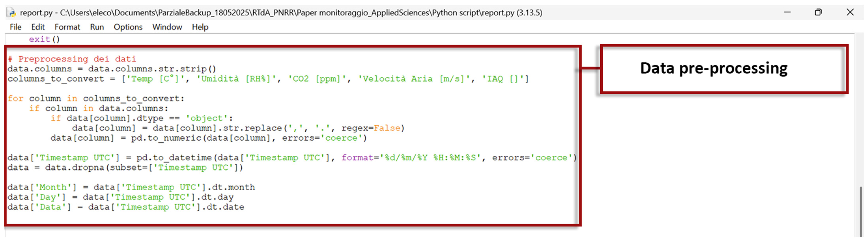This screenshot has width=868, height=242.
Task: Click the exit() line of code
Action: pos(44,39)
